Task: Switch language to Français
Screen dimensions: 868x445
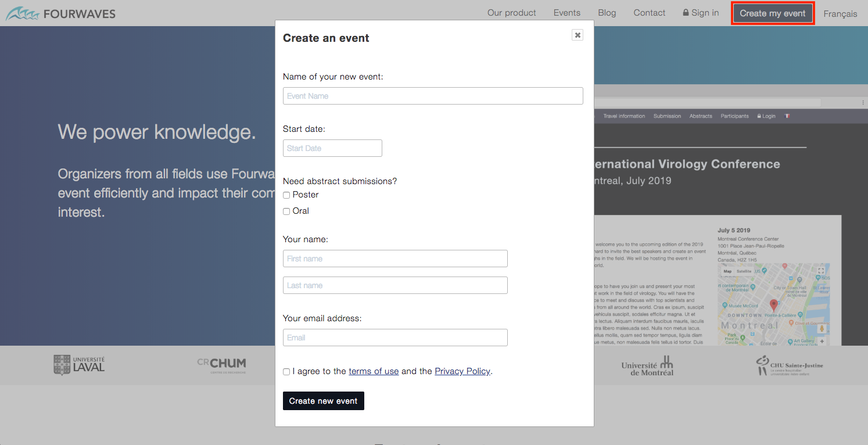Action: coord(840,14)
